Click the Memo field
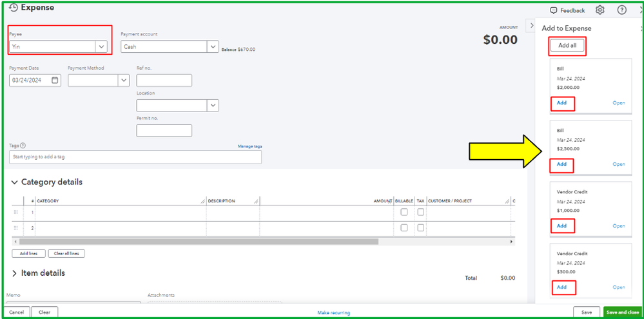The height and width of the screenshot is (319, 644). (x=75, y=303)
